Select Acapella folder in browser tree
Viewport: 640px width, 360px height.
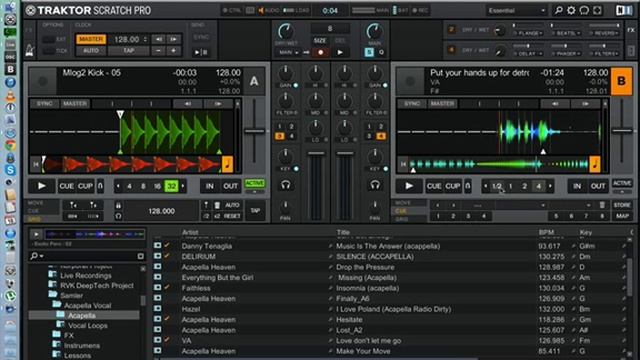[82, 316]
